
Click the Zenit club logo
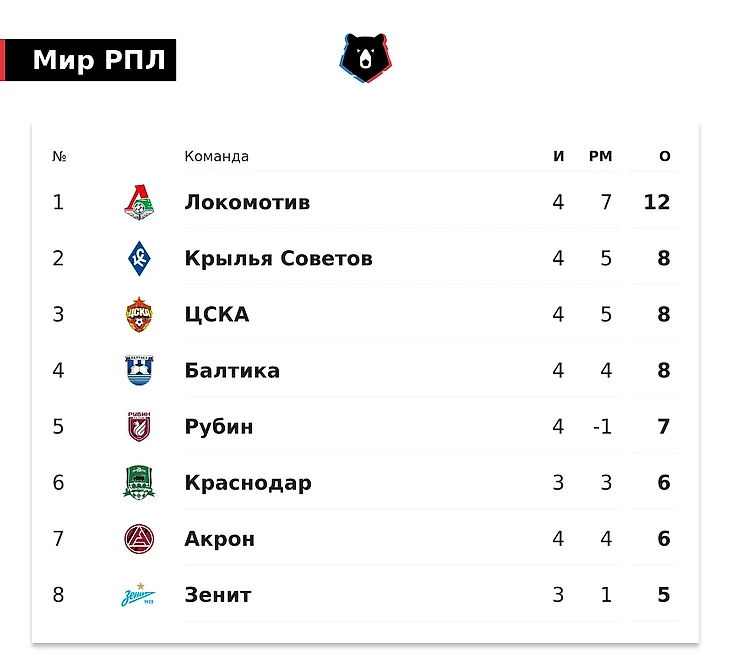(x=139, y=596)
